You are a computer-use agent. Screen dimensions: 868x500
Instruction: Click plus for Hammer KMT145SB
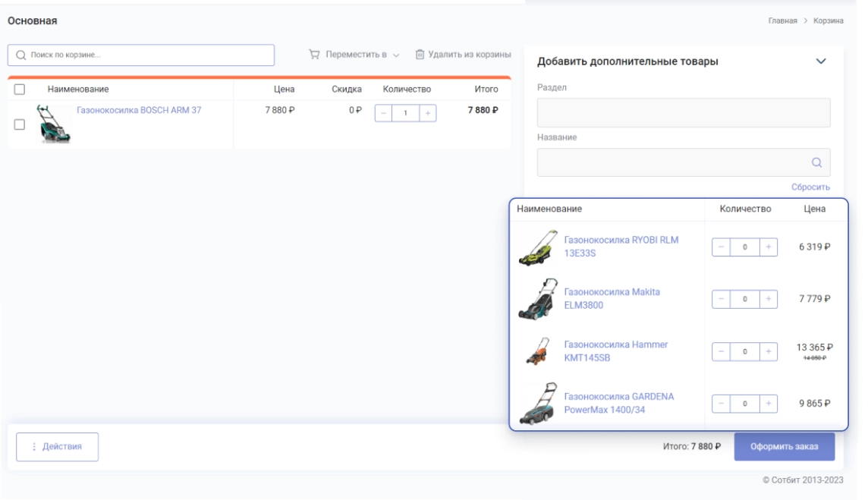[769, 351]
